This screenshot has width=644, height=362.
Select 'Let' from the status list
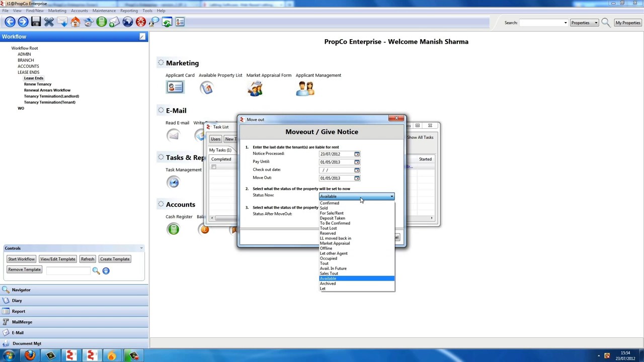pos(357,289)
